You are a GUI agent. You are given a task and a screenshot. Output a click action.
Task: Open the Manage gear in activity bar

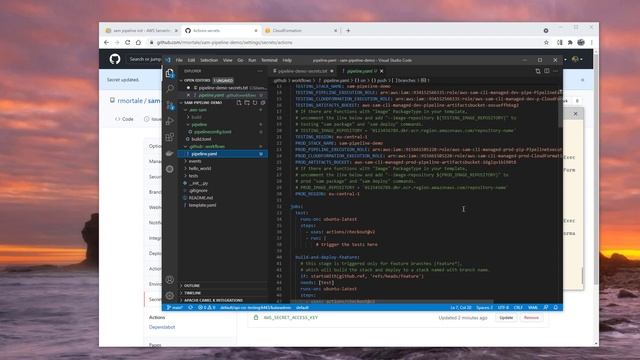[170, 296]
